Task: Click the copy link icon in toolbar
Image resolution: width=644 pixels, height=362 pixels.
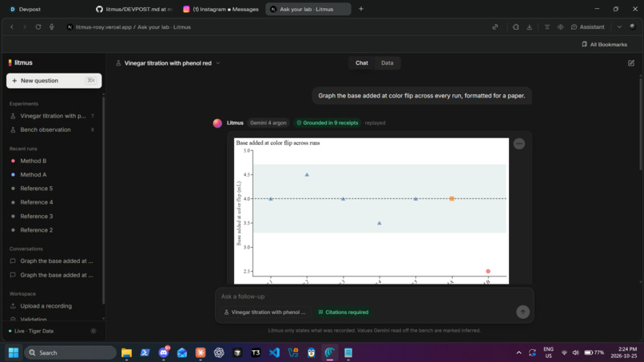Action: [495, 27]
